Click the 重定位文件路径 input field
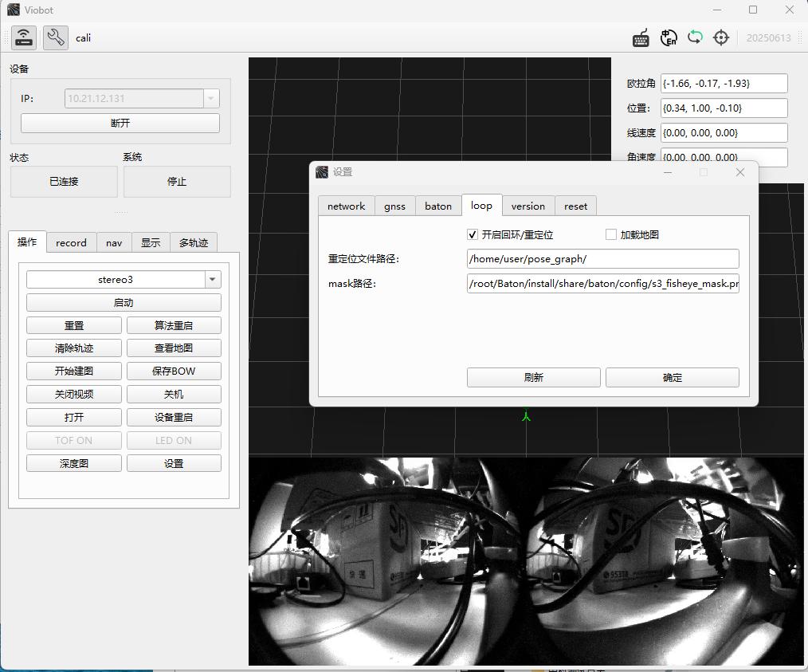Image resolution: width=808 pixels, height=672 pixels. (x=603, y=259)
